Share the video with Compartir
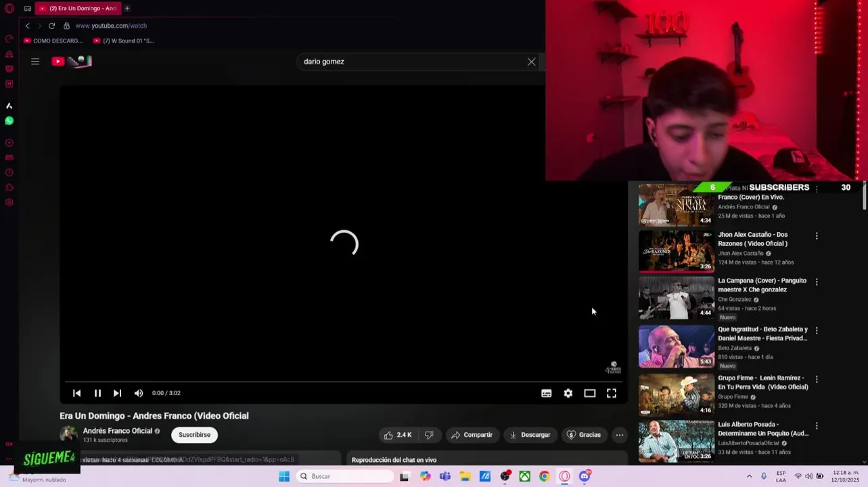The width and height of the screenshot is (868, 487). click(472, 435)
